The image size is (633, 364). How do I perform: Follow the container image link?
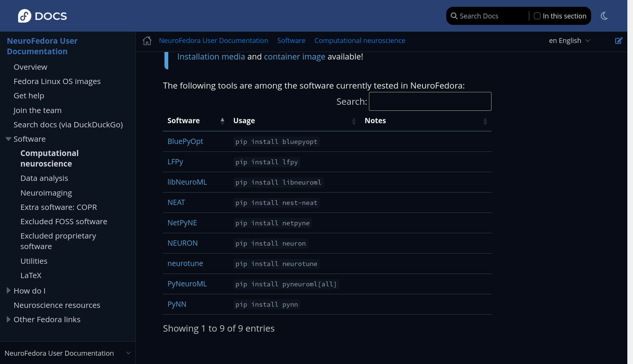pos(295,57)
